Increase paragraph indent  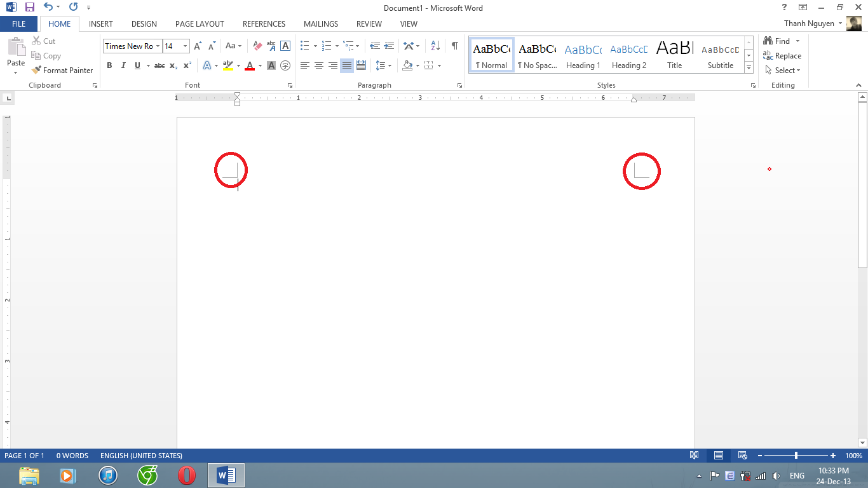(x=388, y=46)
